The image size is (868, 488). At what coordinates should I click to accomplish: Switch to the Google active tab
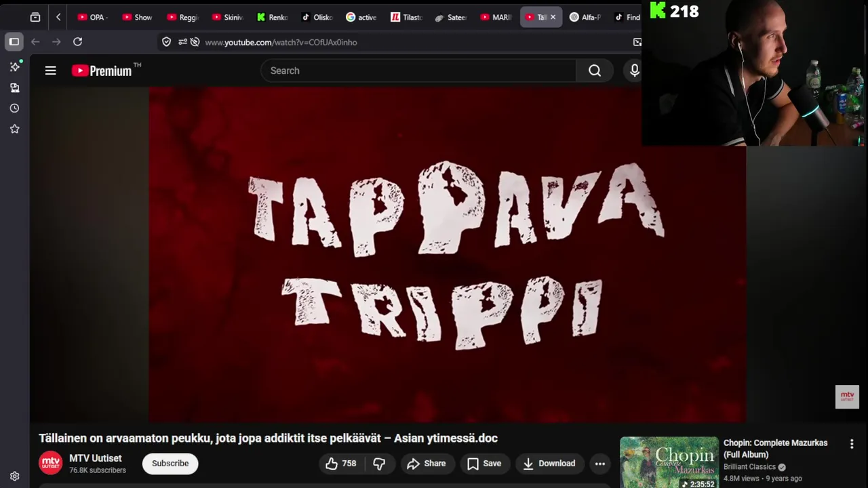[361, 17]
